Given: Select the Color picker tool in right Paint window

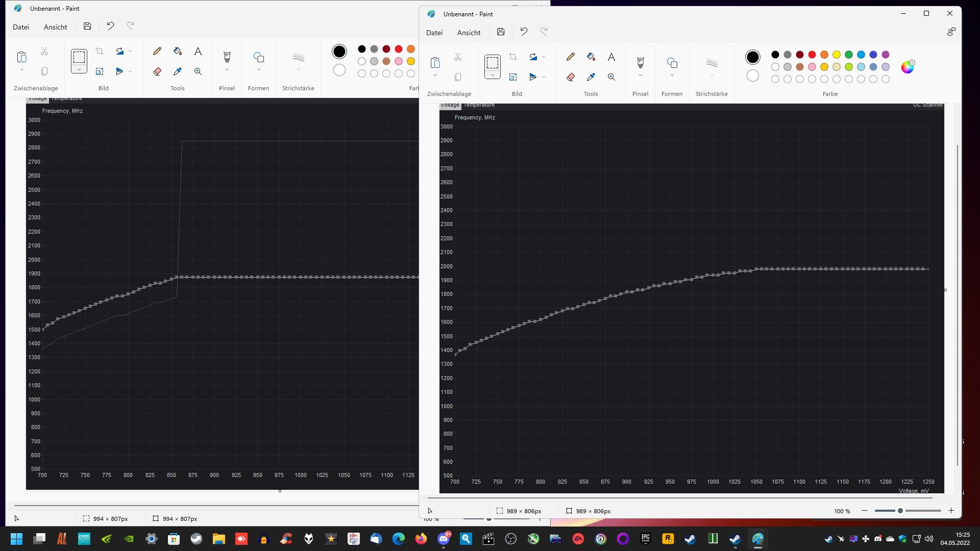Looking at the screenshot, I should pos(591,77).
